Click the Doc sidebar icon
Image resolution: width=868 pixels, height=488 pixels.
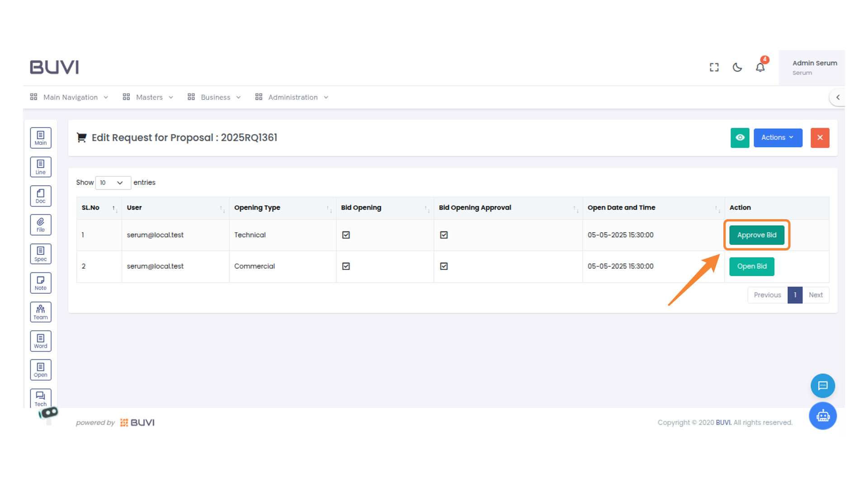point(41,196)
